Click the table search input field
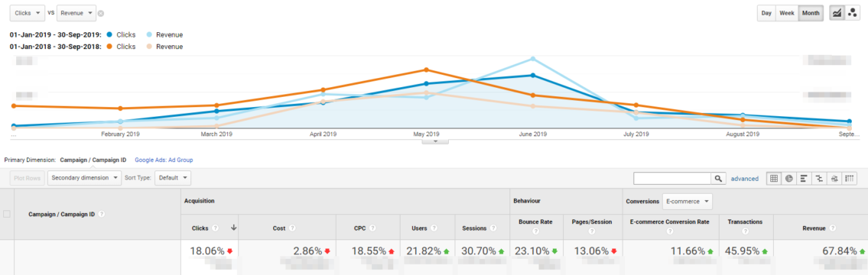Image resolution: width=868 pixels, height=275 pixels. [672, 178]
